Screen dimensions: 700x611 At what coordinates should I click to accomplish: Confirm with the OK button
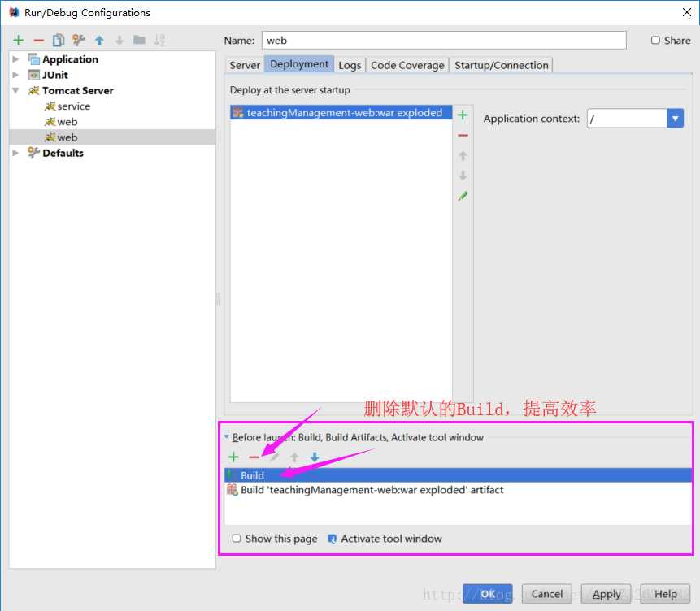point(488,594)
